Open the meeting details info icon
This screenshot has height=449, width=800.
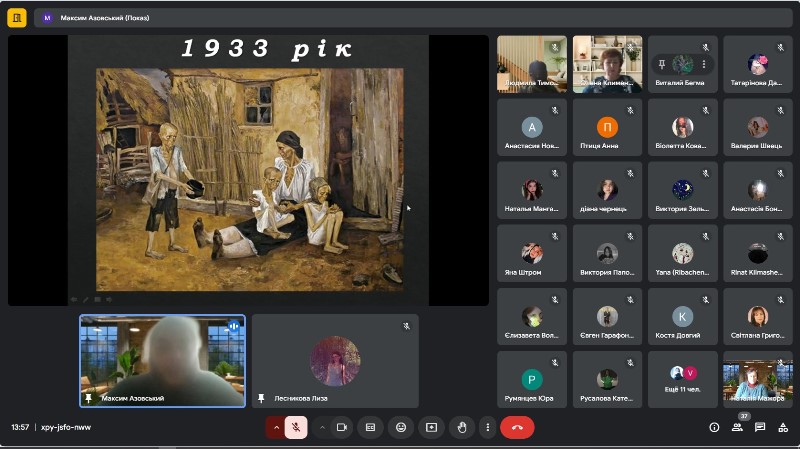coord(714,428)
